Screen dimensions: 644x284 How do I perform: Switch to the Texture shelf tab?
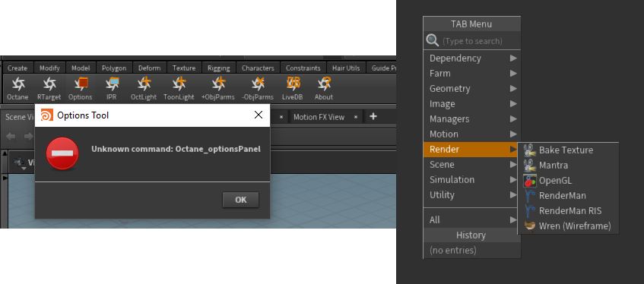pyautogui.click(x=184, y=68)
